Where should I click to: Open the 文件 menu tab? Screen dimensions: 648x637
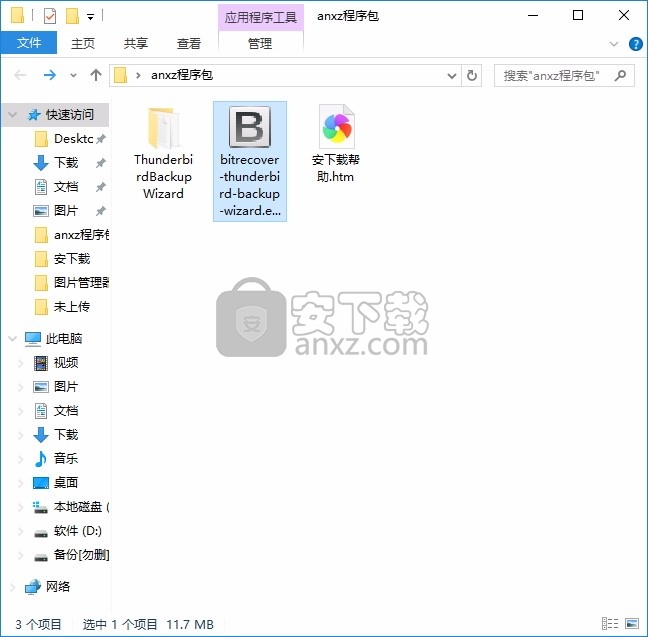pyautogui.click(x=29, y=43)
